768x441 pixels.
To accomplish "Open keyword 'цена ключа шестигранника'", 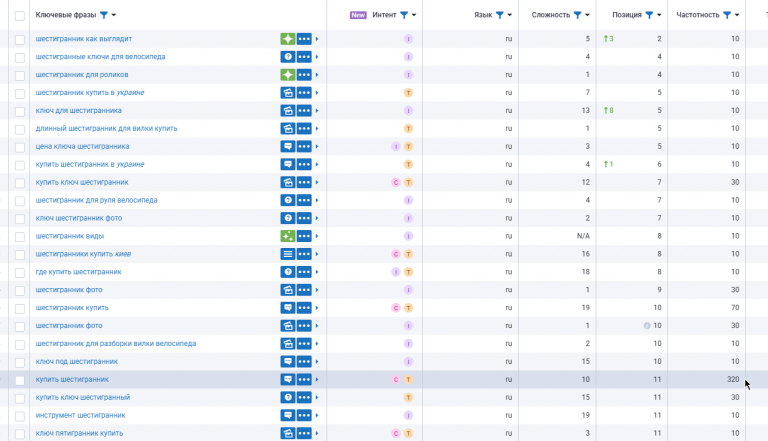I will (x=82, y=147).
